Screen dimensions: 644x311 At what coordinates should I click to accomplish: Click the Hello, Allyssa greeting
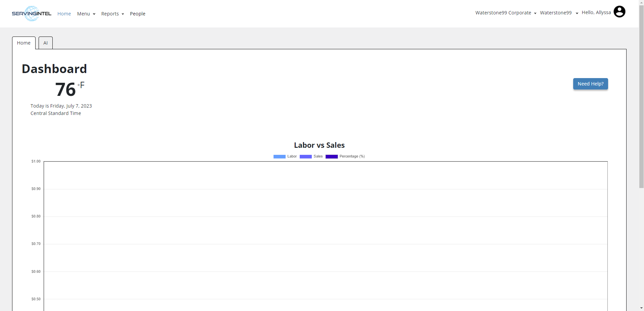pos(596,12)
